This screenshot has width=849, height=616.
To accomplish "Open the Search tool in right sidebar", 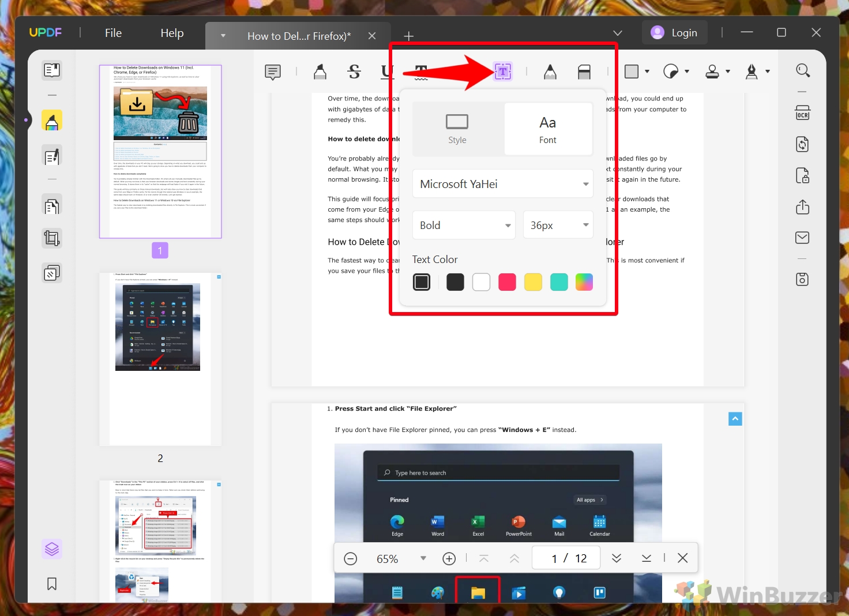I will 803,70.
